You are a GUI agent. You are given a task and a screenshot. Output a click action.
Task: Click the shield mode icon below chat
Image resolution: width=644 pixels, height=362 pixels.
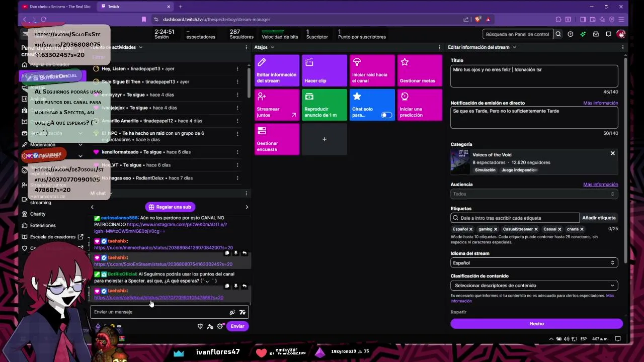[200, 326]
